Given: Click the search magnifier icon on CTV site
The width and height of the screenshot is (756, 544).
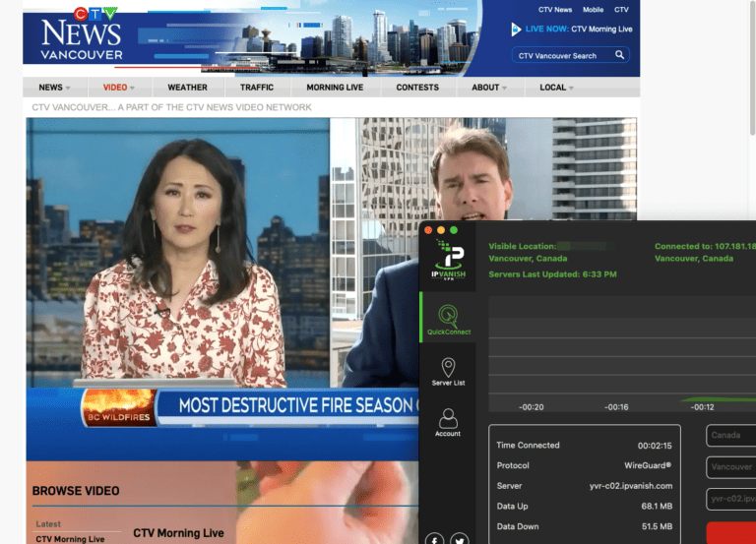Looking at the screenshot, I should 619,55.
